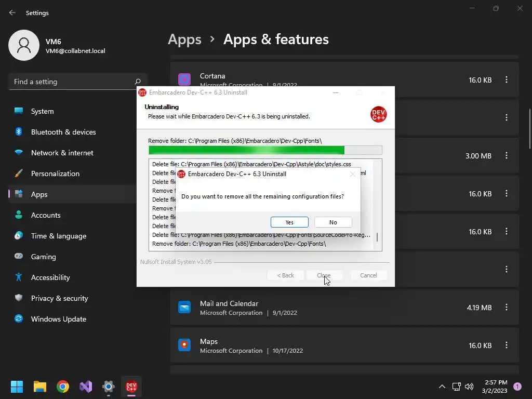
Task: Close the configuration files prompt dialog
Action: coord(353,174)
